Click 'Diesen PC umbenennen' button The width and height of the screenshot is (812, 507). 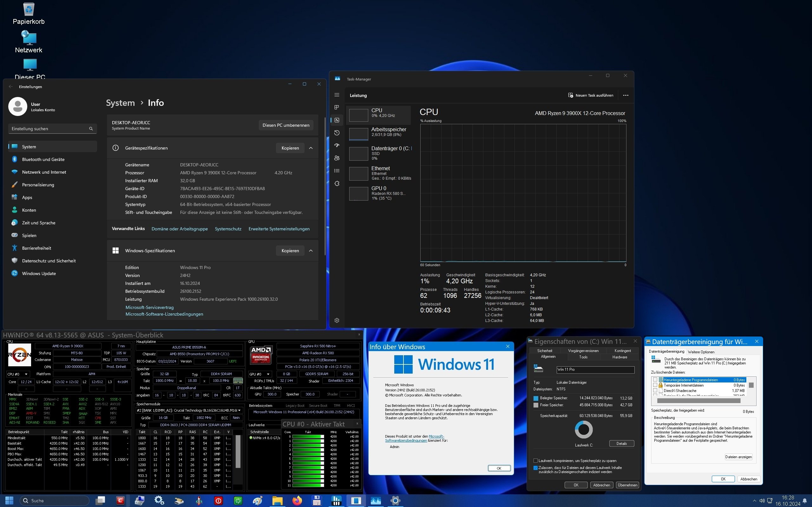tap(286, 125)
